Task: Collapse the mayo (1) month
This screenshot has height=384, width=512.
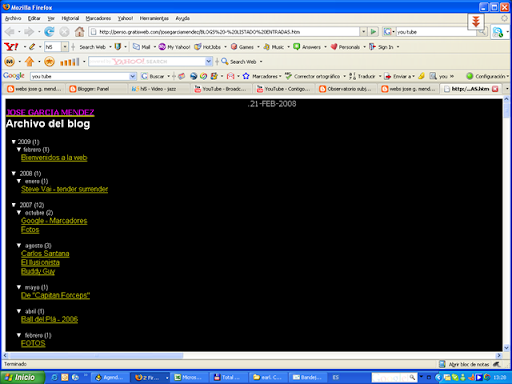Action: [x=19, y=287]
